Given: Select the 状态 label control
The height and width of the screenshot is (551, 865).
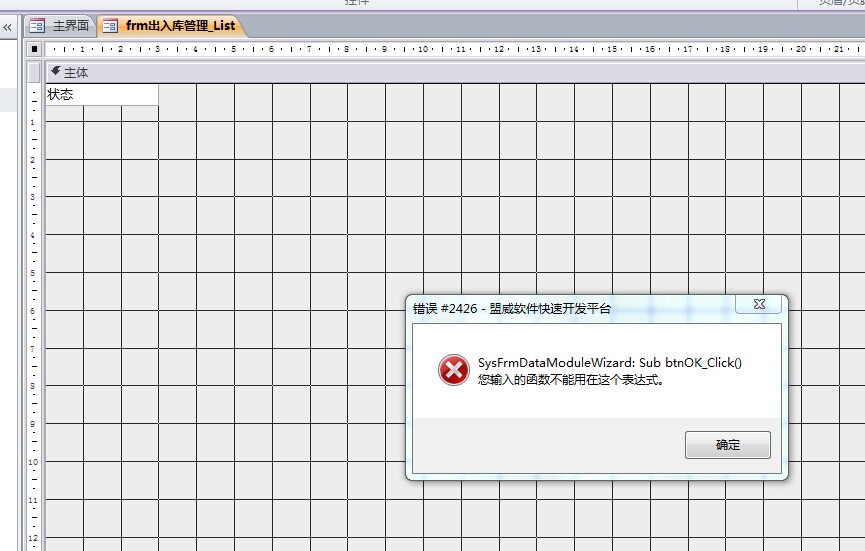Looking at the screenshot, I should [x=101, y=94].
